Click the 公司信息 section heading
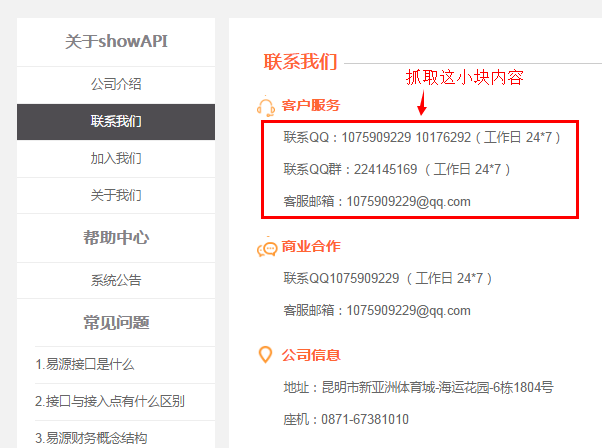Screen dimensions: 602x448 tap(311, 355)
